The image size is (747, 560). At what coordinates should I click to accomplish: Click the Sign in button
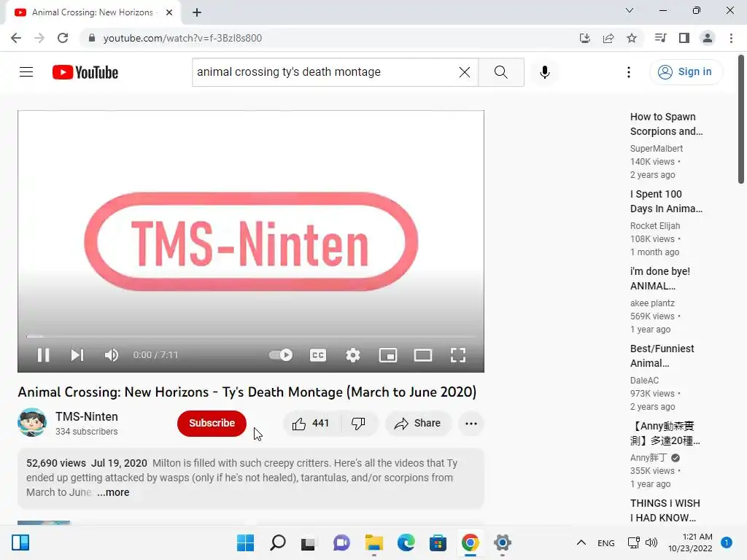tap(686, 72)
